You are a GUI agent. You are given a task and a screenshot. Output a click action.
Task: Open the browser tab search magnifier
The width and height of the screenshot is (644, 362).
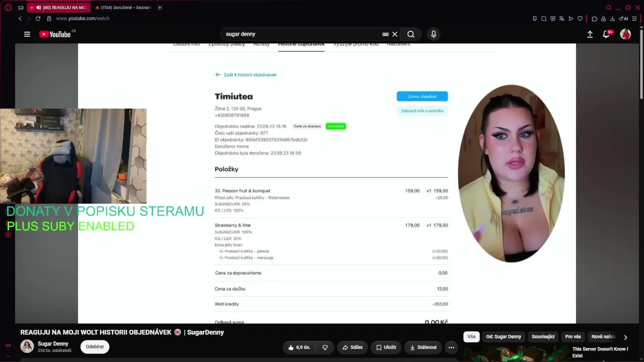pyautogui.click(x=608, y=8)
